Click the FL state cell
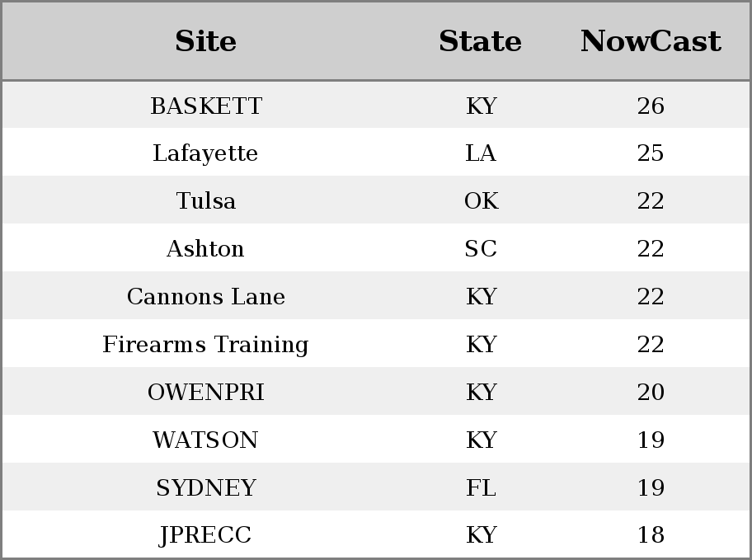This screenshot has width=752, height=560. [481, 487]
